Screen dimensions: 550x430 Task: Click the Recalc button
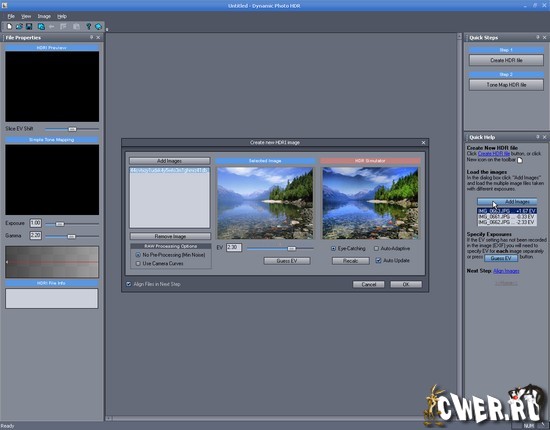(350, 261)
